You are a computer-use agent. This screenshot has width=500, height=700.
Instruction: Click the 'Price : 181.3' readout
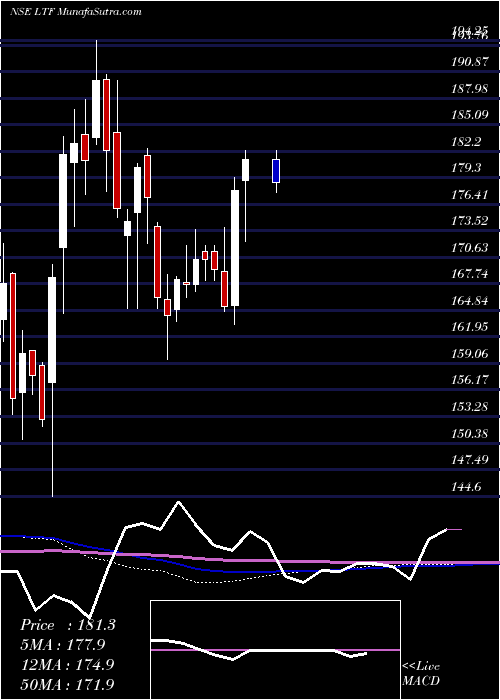click(68, 625)
